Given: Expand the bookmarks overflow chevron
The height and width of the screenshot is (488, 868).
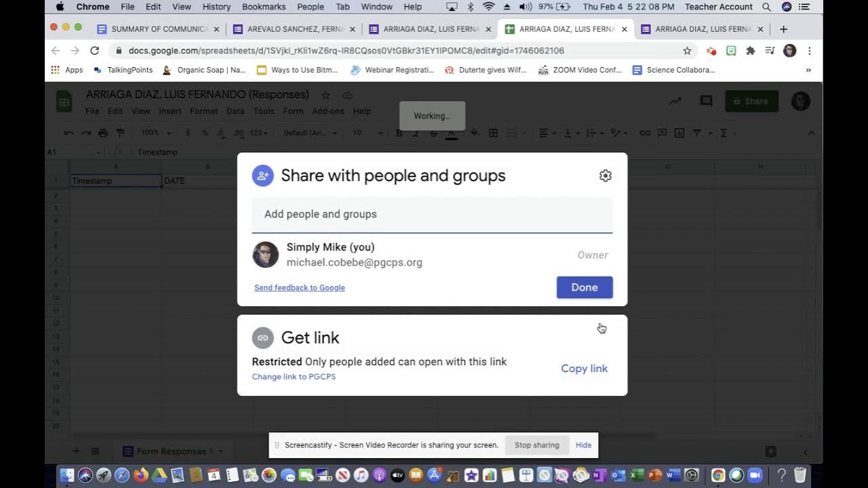Looking at the screenshot, I should point(808,70).
